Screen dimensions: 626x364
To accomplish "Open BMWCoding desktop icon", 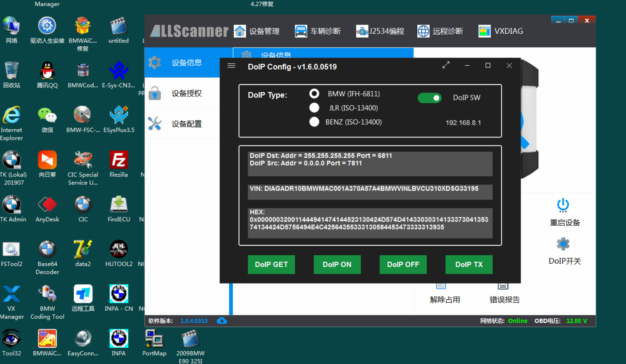I will 83,75.
